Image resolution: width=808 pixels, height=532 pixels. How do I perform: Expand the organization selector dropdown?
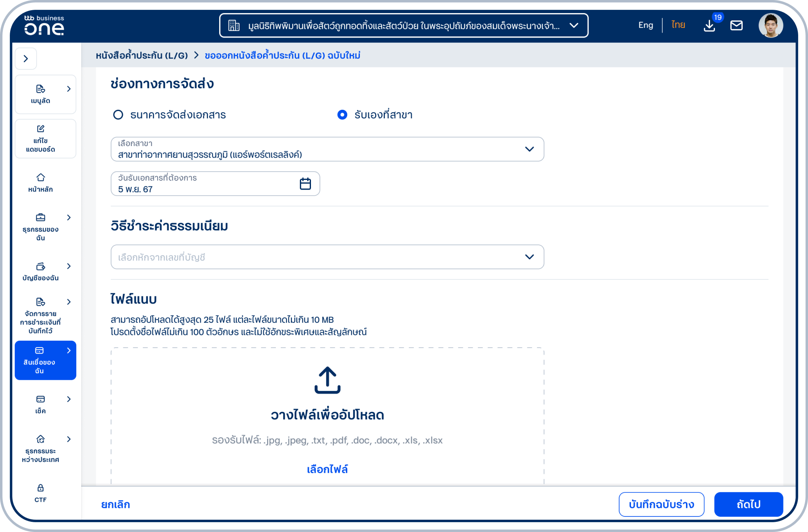[574, 25]
